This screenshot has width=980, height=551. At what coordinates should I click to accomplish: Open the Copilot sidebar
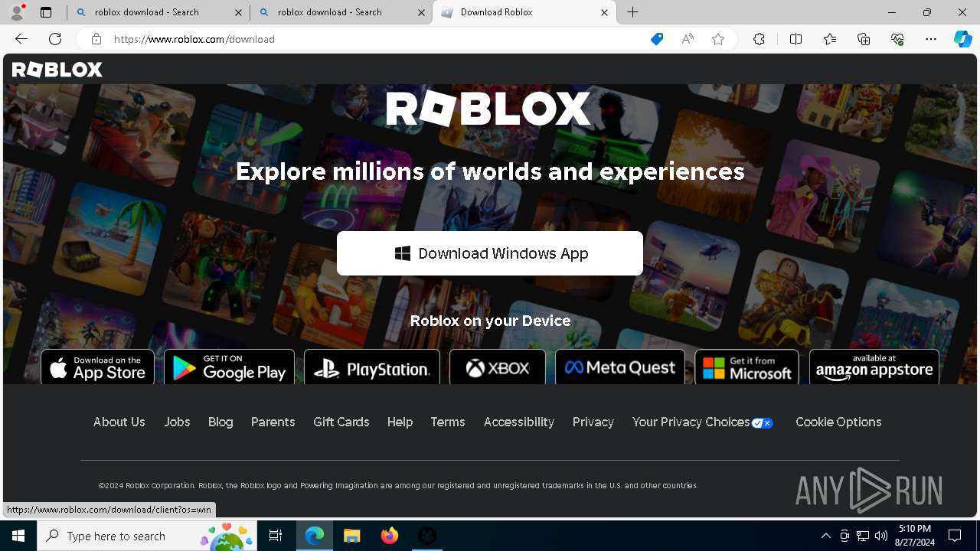coord(962,39)
